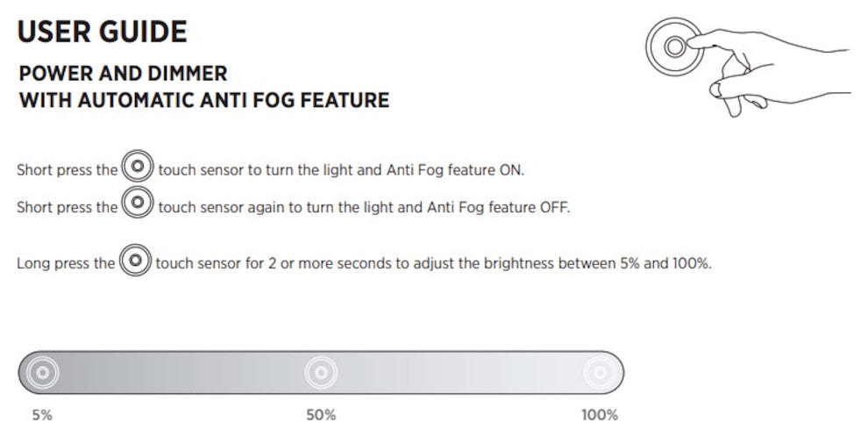Viewport: 868px width, 437px height.
Task: Select the sensor icon at the middle of the brightness bar
Action: click(321, 373)
